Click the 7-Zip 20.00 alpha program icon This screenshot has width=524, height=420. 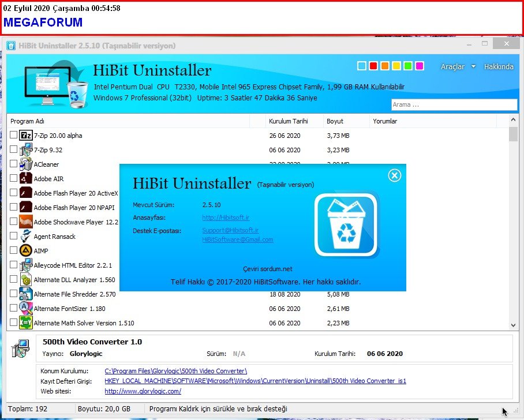pyautogui.click(x=26, y=136)
